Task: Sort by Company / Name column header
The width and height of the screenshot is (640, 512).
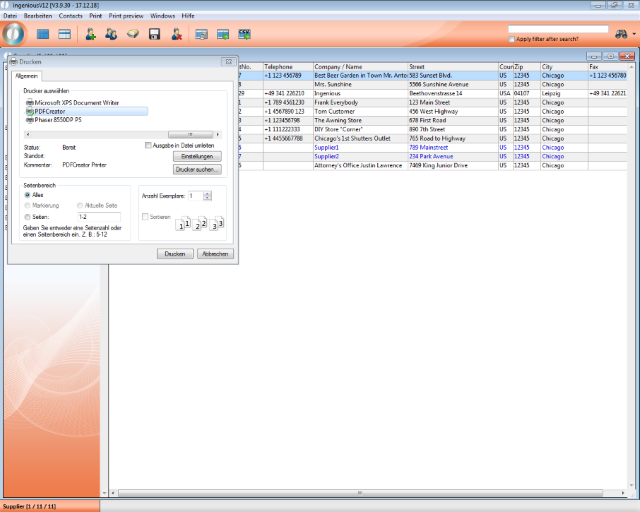Action: pos(360,67)
